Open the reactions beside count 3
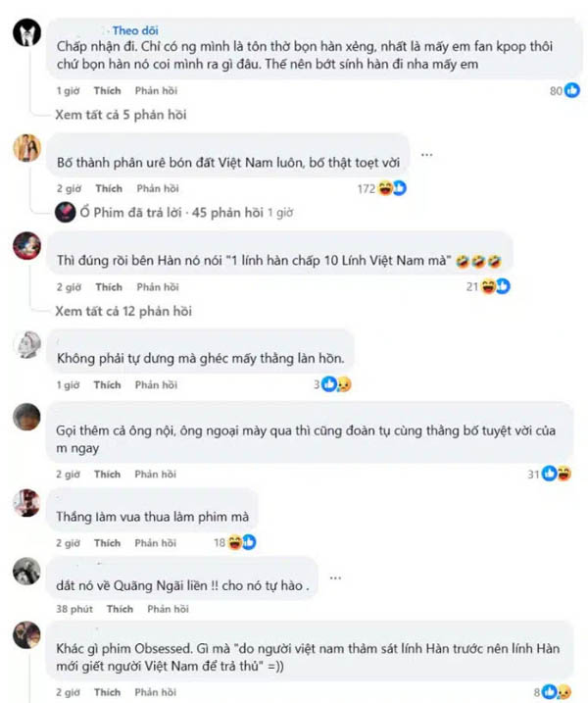This screenshot has height=703, width=588. click(x=336, y=384)
